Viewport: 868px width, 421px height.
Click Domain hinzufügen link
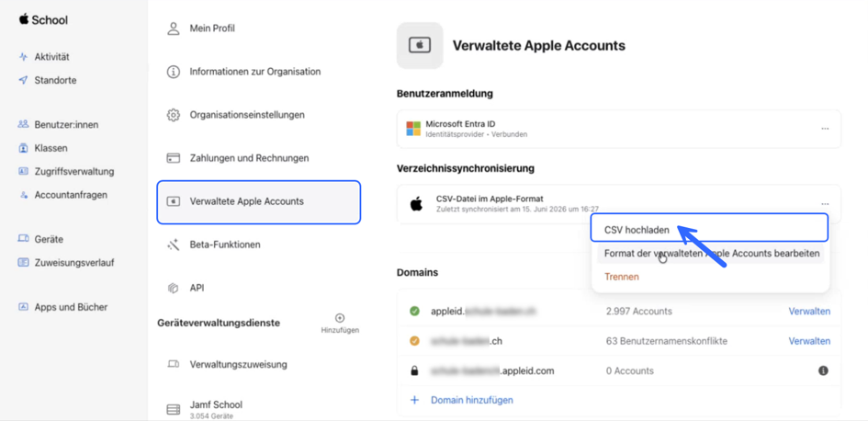(x=471, y=400)
